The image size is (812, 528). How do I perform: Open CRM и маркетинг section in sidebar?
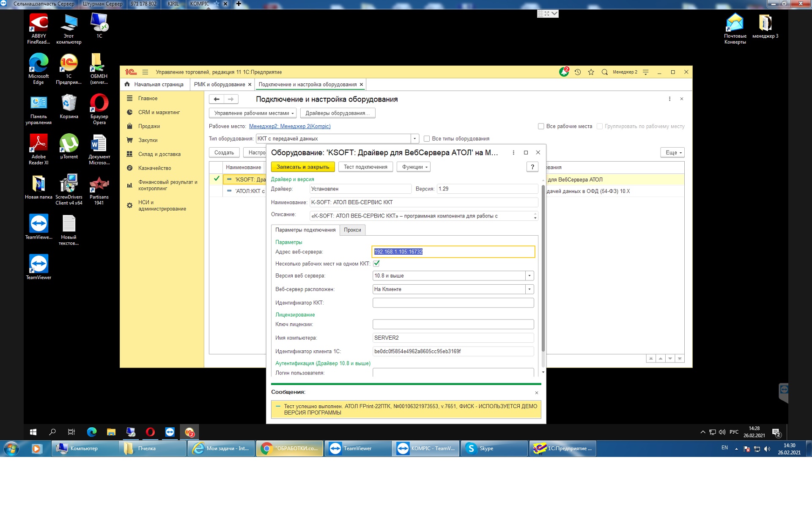coord(159,112)
